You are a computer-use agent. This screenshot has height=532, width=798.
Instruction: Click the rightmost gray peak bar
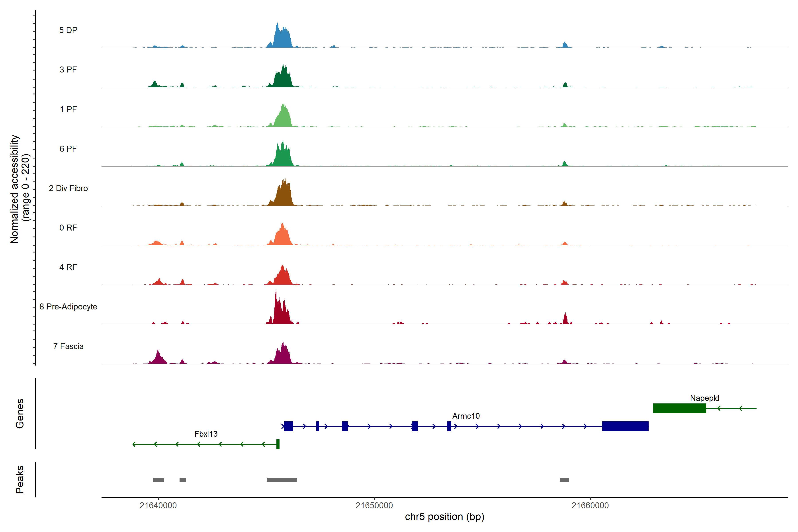point(564,480)
